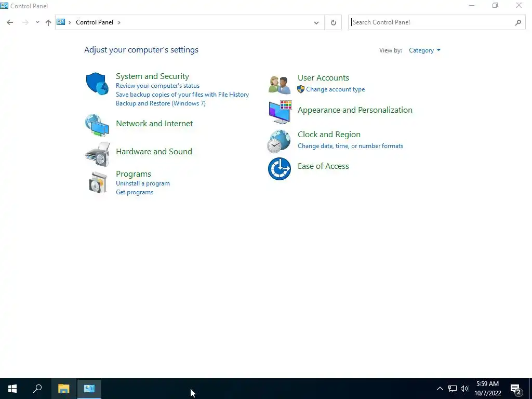
Task: Open Clock and Region
Action: (329, 135)
